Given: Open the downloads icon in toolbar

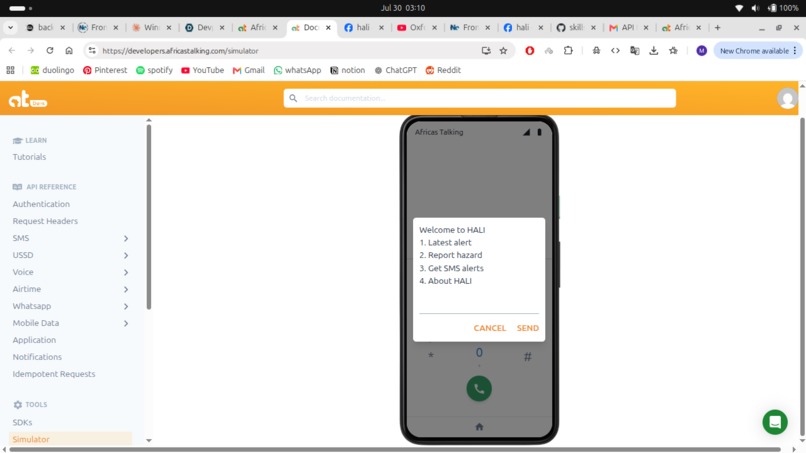Looking at the screenshot, I should [653, 50].
